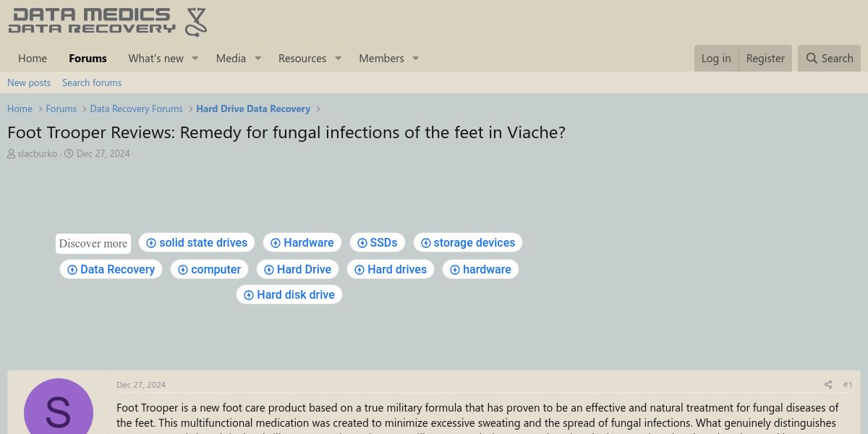This screenshot has width=868, height=434.
Task: Expand the Resources dropdown arrow
Action: [337, 59]
